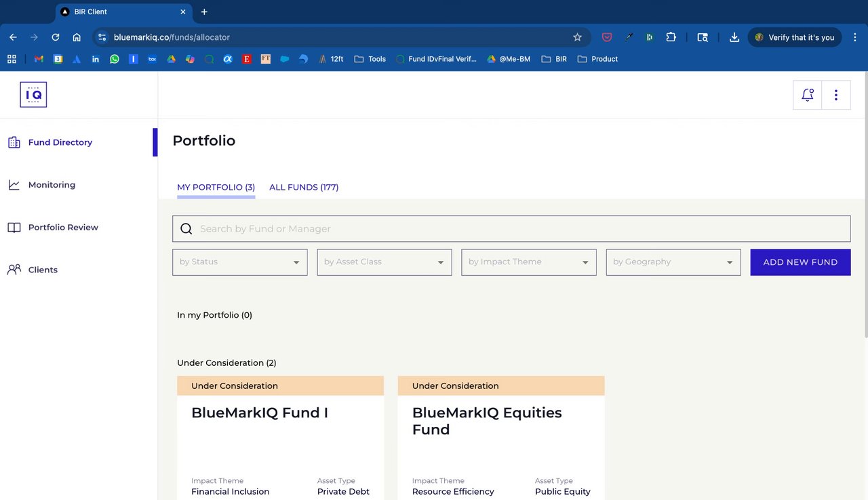The image size is (868, 500).
Task: Select the BIR Client browser tab
Action: coord(122,12)
